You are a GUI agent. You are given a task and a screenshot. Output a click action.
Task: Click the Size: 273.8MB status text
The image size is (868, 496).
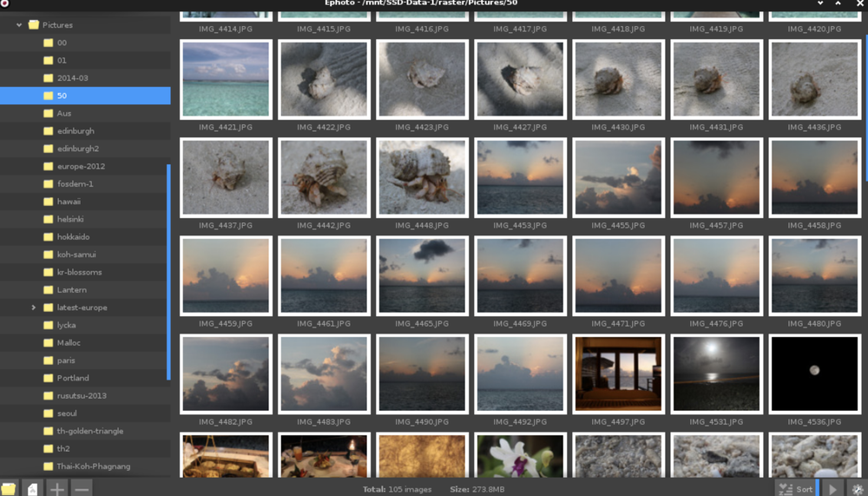click(x=477, y=489)
